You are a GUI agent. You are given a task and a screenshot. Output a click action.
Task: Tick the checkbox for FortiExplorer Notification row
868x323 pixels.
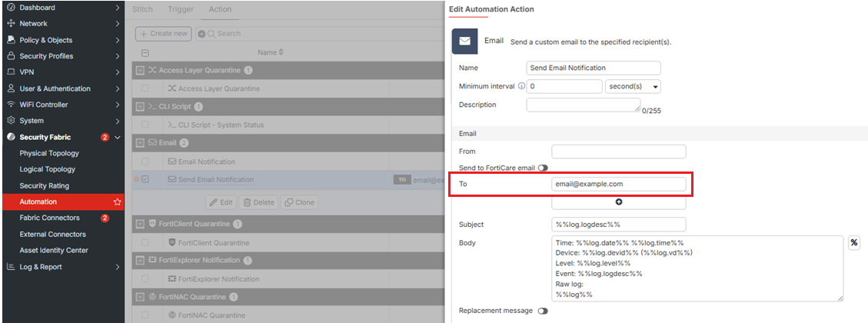click(145, 279)
